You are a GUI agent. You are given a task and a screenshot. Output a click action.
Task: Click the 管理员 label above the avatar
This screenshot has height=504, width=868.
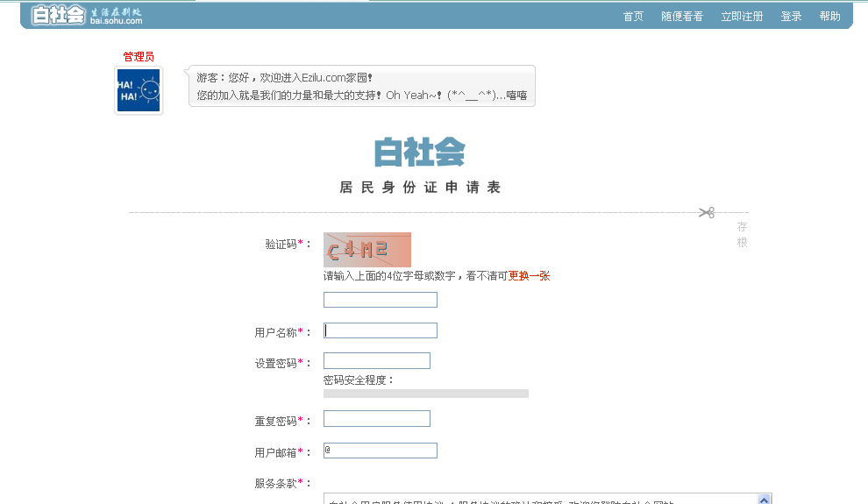tap(139, 56)
